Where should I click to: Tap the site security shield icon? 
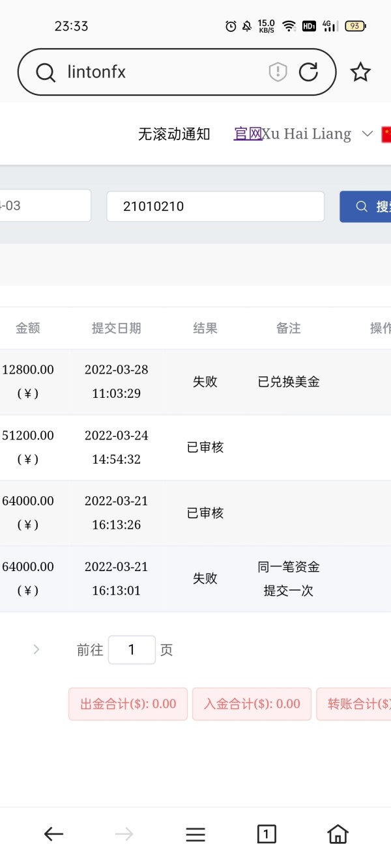278,72
